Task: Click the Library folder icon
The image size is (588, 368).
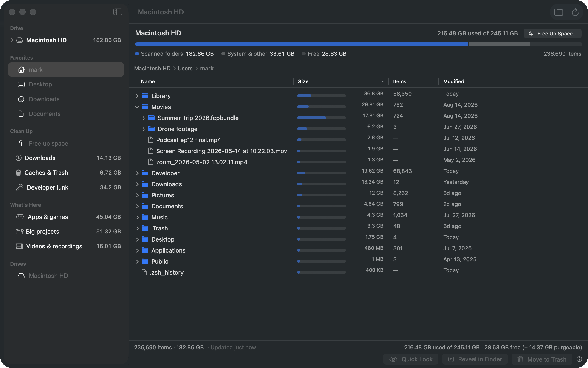Action: coord(145,96)
